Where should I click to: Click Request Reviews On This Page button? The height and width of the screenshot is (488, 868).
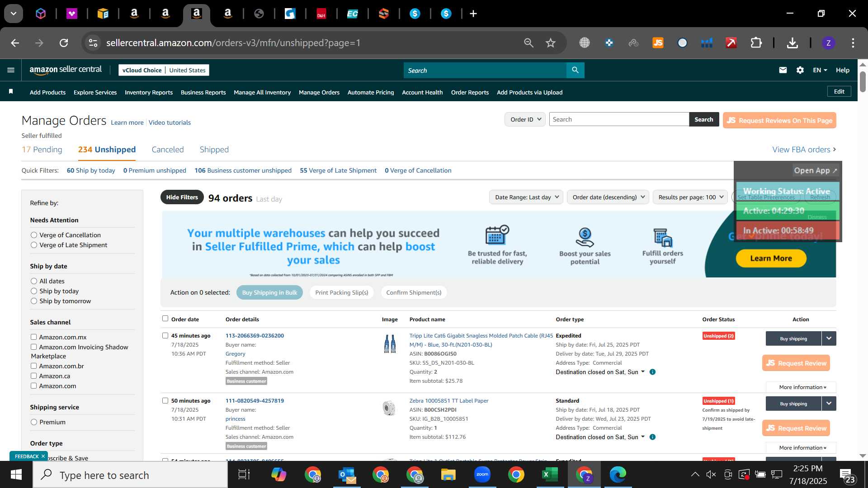(x=779, y=120)
